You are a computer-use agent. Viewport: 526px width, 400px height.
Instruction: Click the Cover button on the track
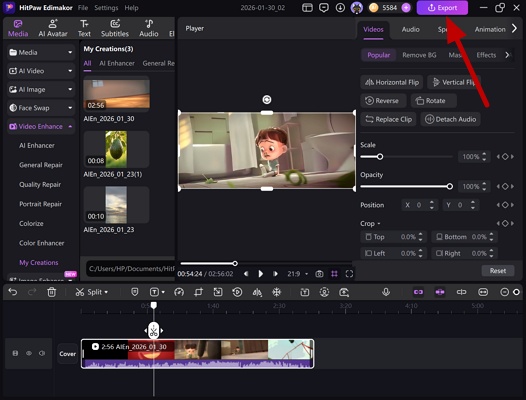point(67,354)
